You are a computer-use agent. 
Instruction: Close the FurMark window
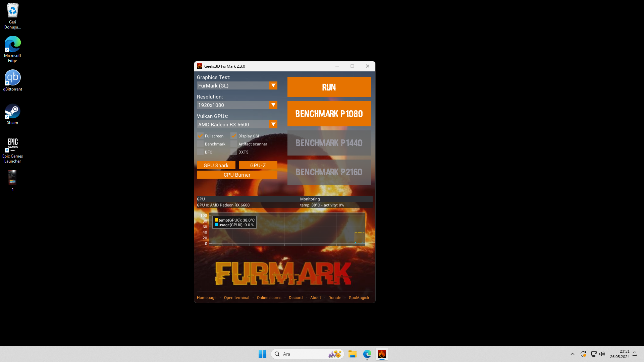click(368, 66)
